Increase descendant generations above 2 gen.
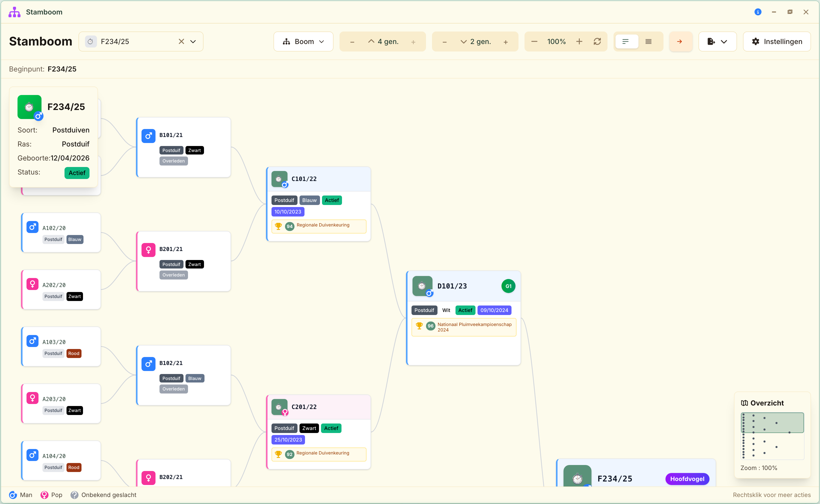Viewport: 820px width, 504px height. (506, 42)
